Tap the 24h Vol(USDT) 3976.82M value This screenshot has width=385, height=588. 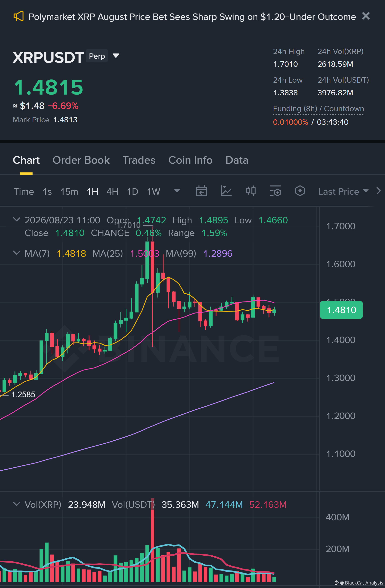click(x=335, y=93)
